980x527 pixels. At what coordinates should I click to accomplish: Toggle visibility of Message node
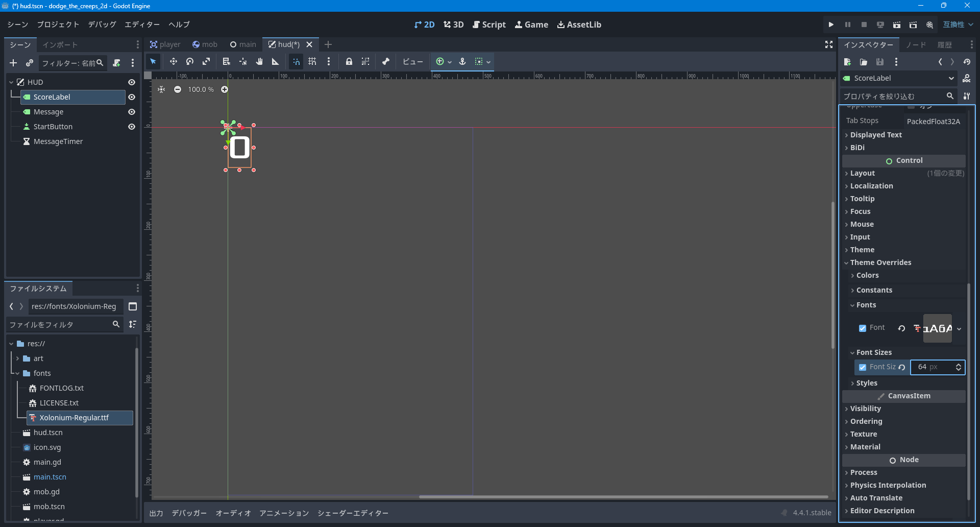click(x=132, y=112)
